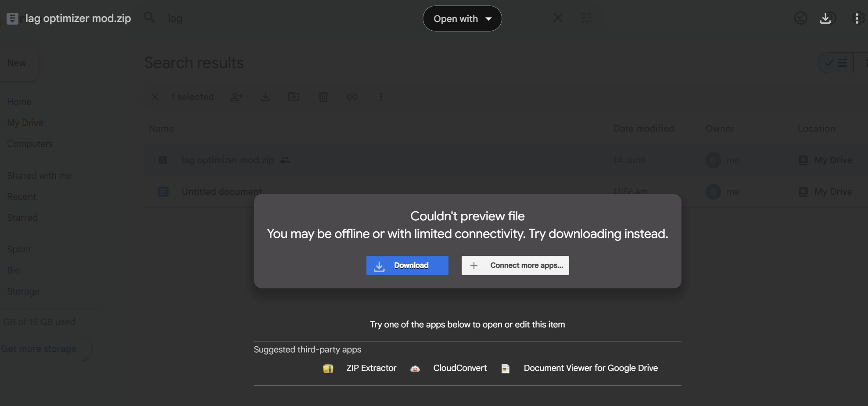Viewport: 868px width, 406px height.
Task: Open the Spam section
Action: (x=19, y=249)
